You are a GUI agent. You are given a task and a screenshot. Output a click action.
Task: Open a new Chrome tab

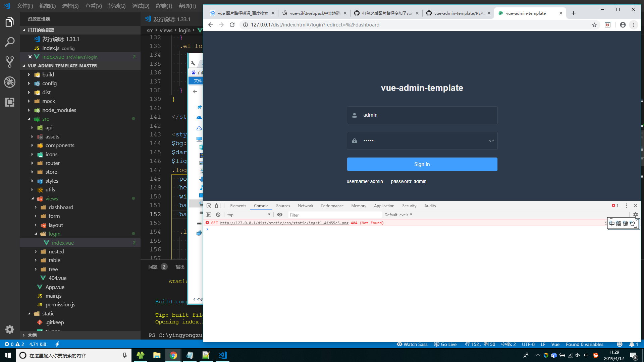pyautogui.click(x=574, y=13)
